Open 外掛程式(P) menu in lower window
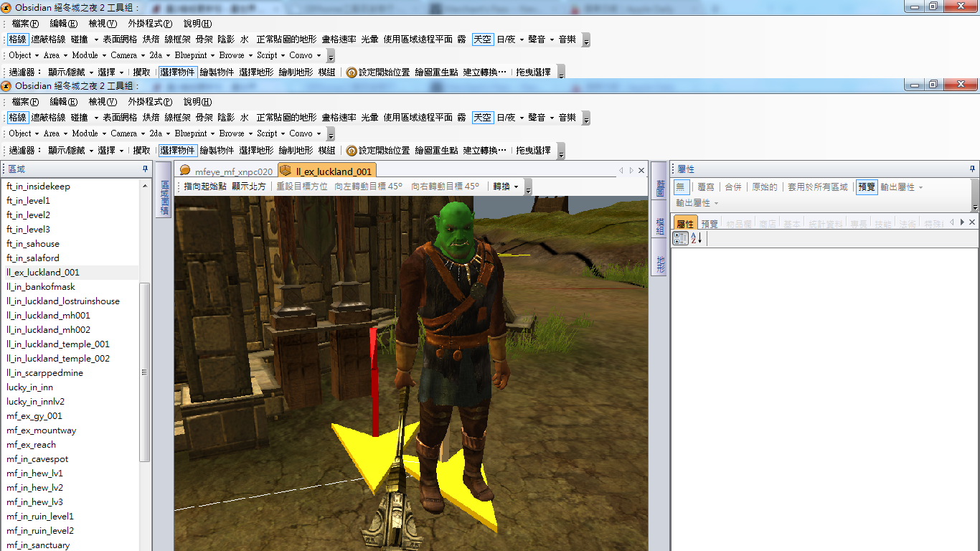The width and height of the screenshot is (980, 551). point(150,102)
